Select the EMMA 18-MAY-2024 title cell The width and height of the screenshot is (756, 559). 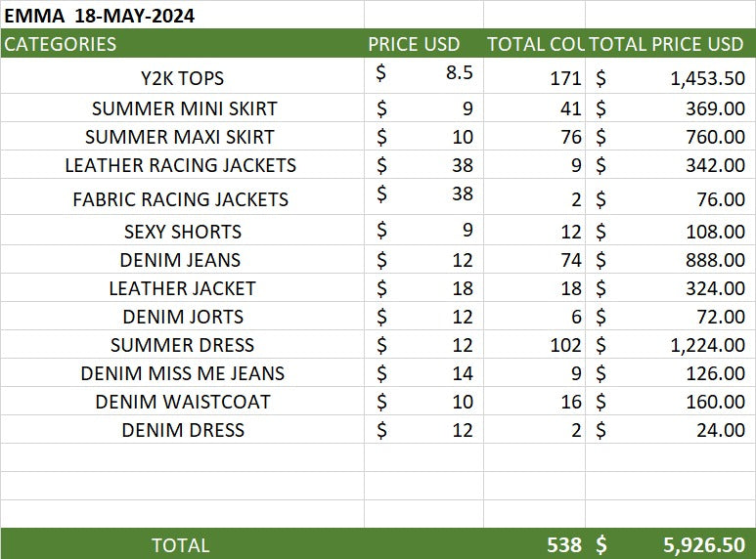coord(182,15)
